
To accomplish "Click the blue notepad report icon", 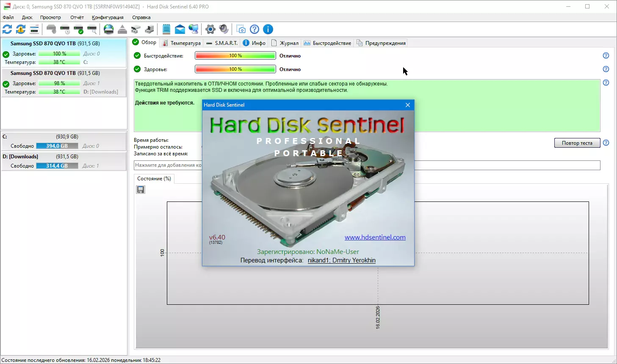I will coord(166,29).
